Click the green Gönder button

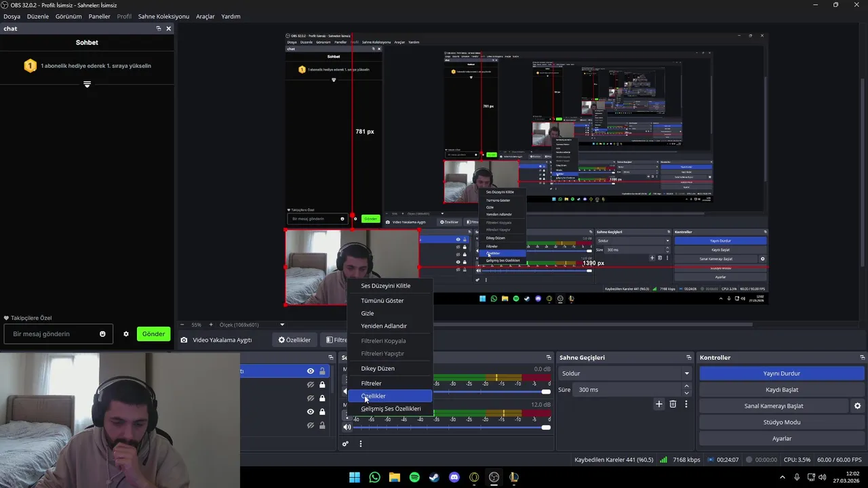(x=153, y=334)
